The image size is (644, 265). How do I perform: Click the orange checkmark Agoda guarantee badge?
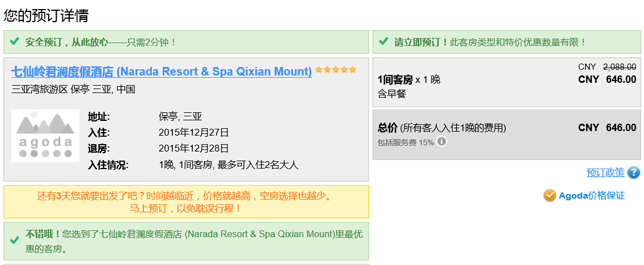pyautogui.click(x=549, y=196)
